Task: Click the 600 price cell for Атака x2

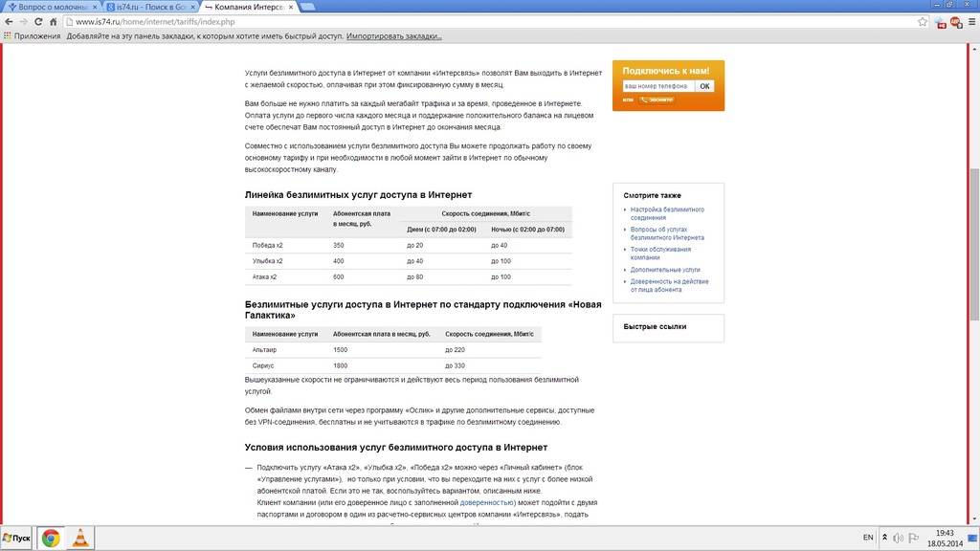Action: pyautogui.click(x=338, y=276)
